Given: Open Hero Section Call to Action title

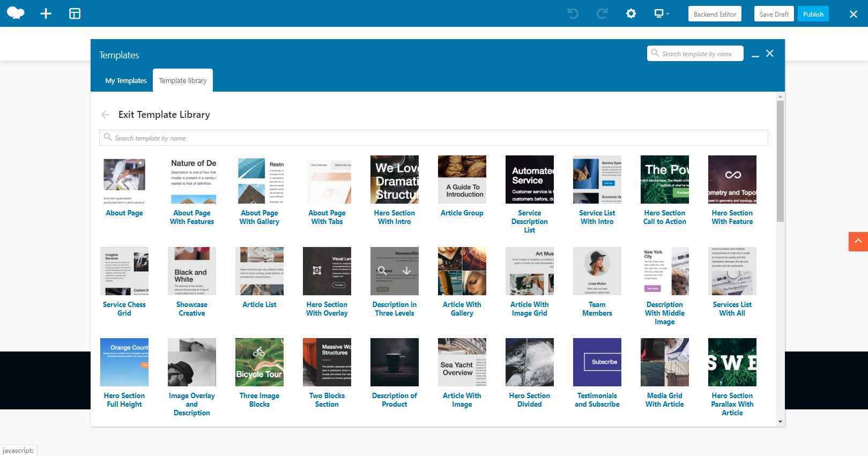Looking at the screenshot, I should (x=665, y=217).
